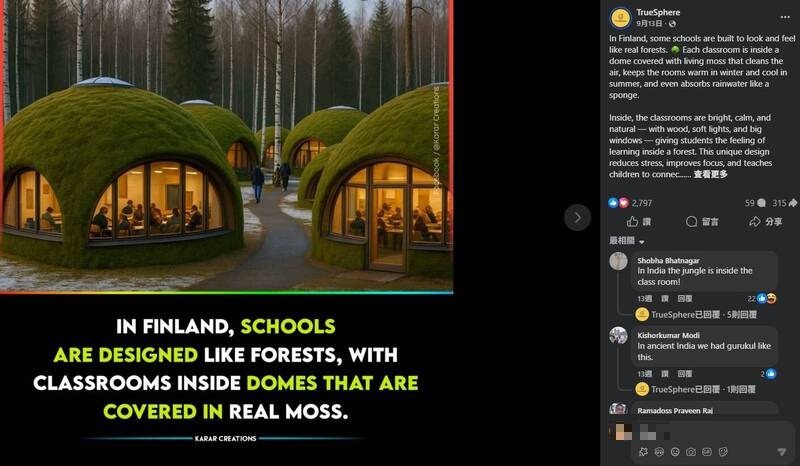
Task: Open avatar sticker icon in comment box
Action: click(659, 452)
